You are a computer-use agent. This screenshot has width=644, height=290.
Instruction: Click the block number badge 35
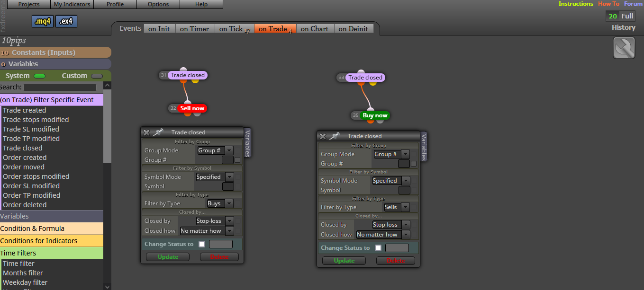355,115
